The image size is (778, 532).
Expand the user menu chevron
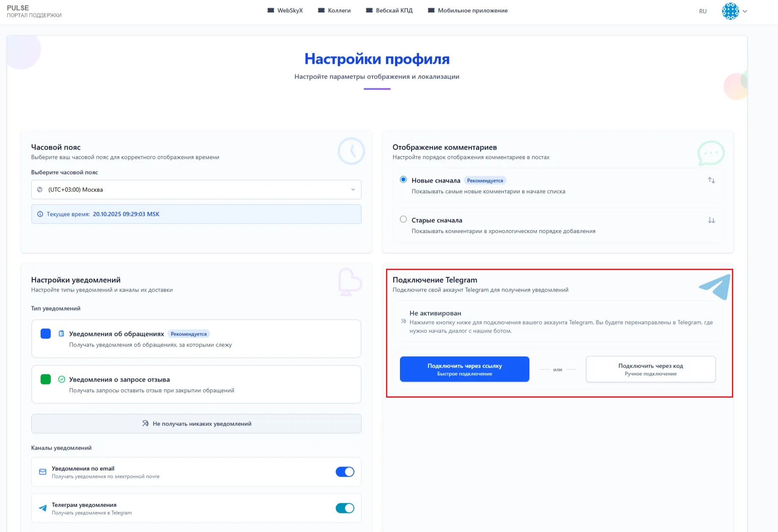[x=745, y=11]
